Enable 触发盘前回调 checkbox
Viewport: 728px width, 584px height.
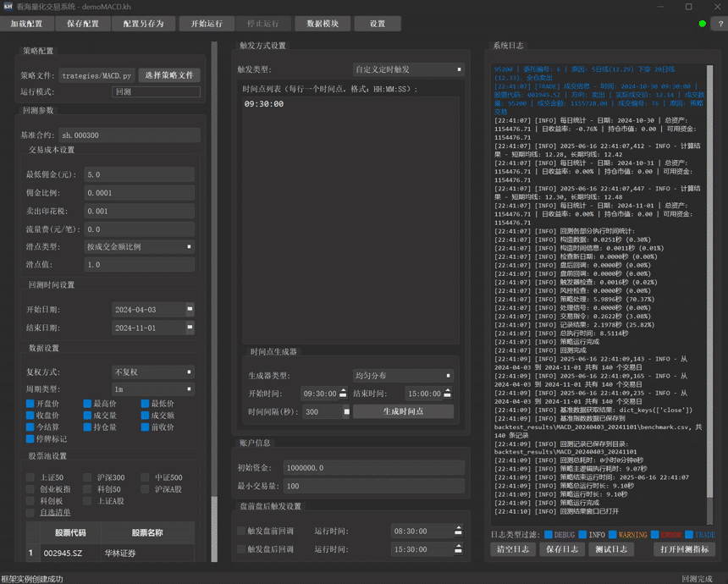[x=241, y=531]
